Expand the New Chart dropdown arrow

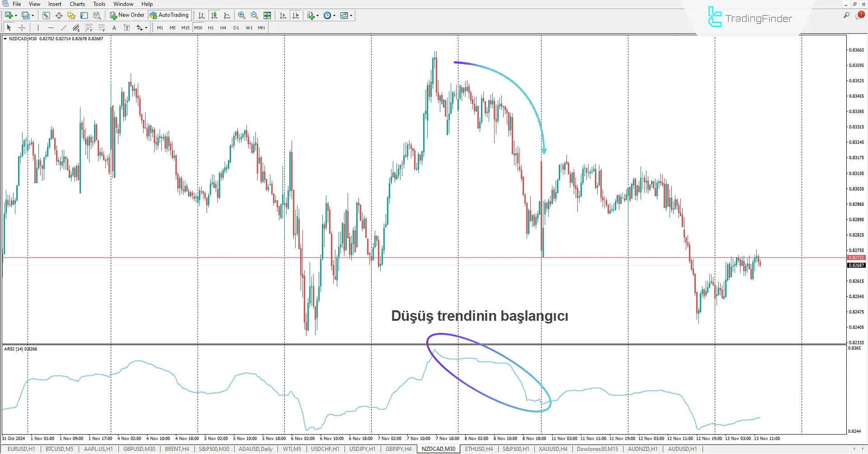point(16,15)
